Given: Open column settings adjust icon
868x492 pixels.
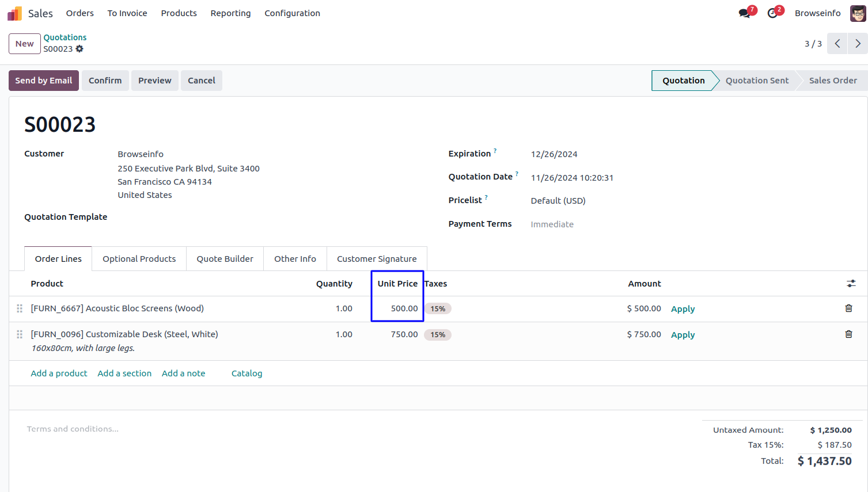Looking at the screenshot, I should (851, 284).
